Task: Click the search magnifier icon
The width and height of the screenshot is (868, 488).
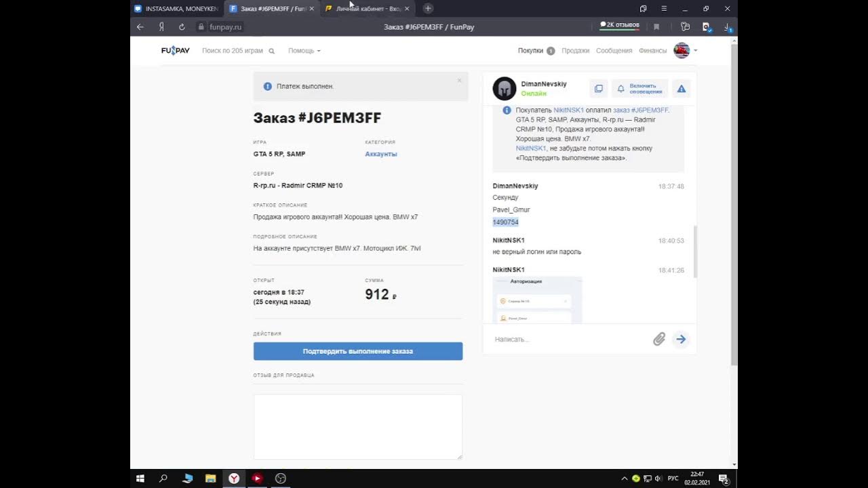Action: (272, 51)
